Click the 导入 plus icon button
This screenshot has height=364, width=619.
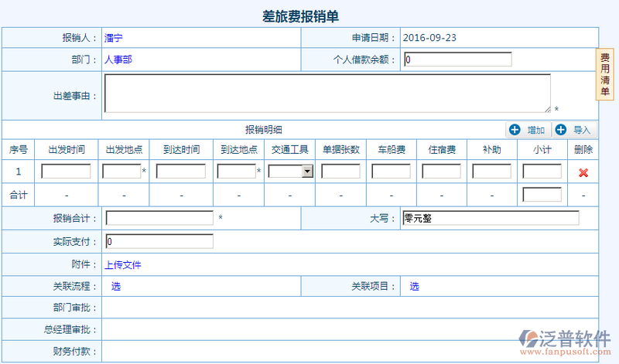[x=575, y=130]
